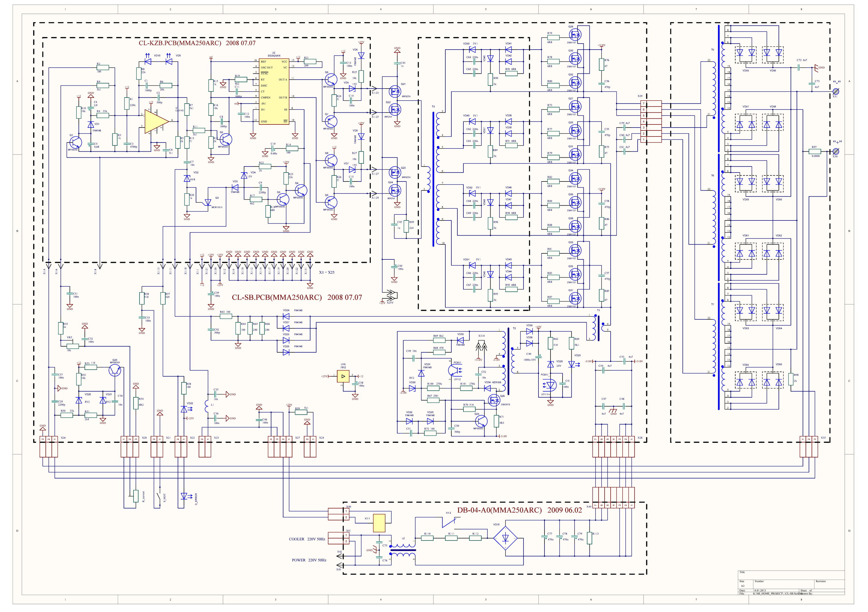Click the Title field in title block
Image resolution: width=868 pixels, height=612 pixels.
(742, 572)
